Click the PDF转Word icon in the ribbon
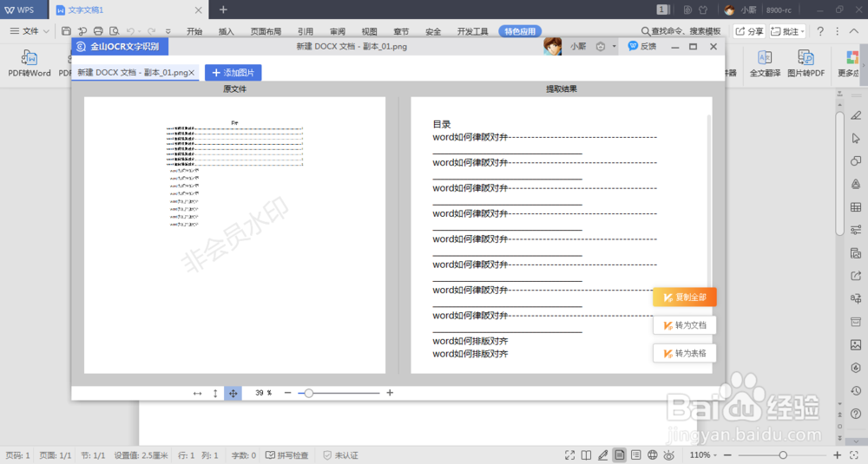868x464 pixels. 29,62
